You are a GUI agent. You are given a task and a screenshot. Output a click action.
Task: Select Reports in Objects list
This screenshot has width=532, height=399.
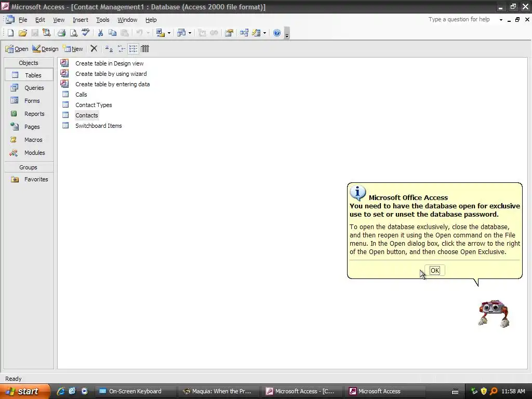coord(29,114)
